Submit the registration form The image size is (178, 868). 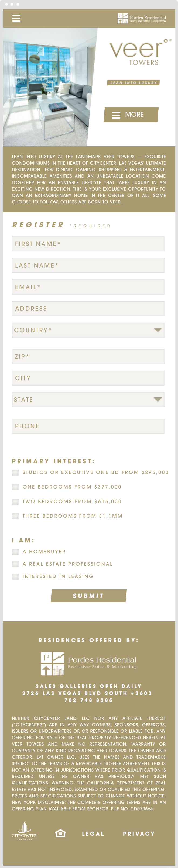point(88,596)
